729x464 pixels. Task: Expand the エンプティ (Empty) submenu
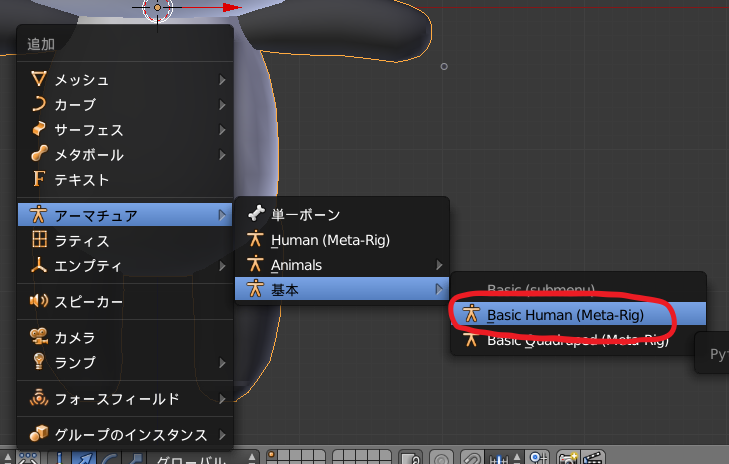(125, 266)
